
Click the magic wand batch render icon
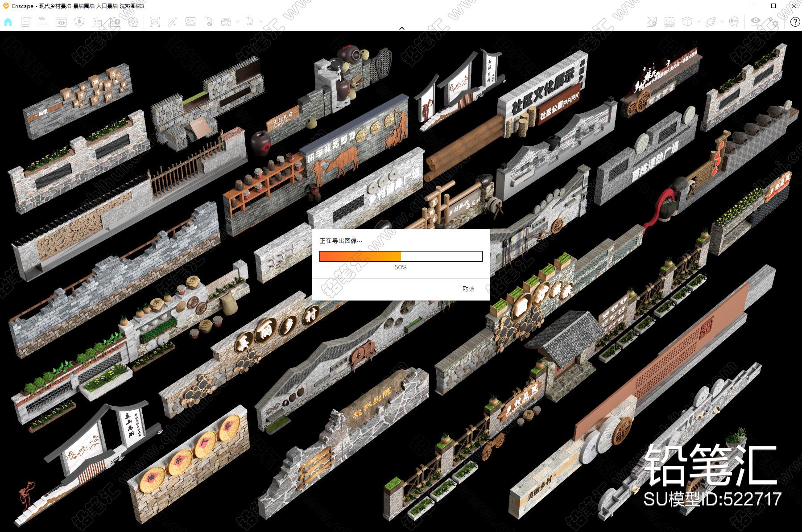[x=172, y=22]
